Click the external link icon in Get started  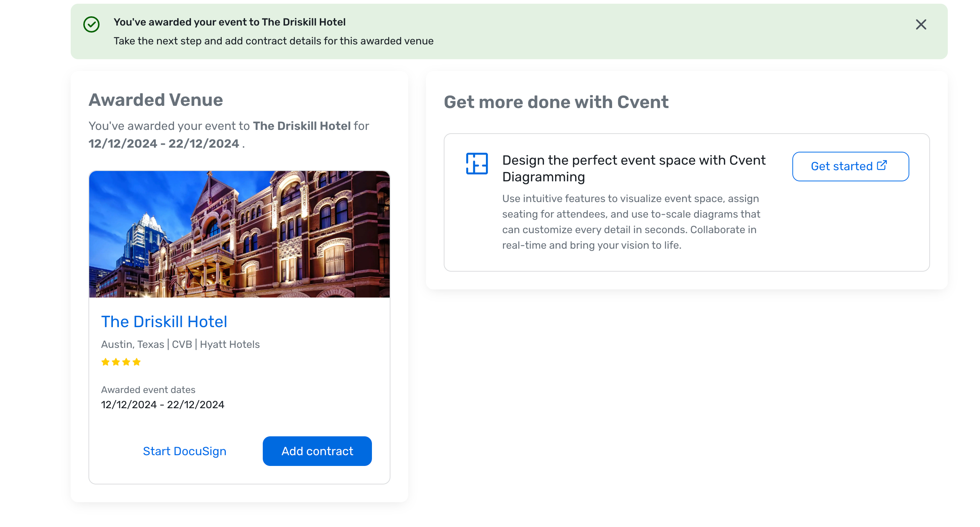882,165
